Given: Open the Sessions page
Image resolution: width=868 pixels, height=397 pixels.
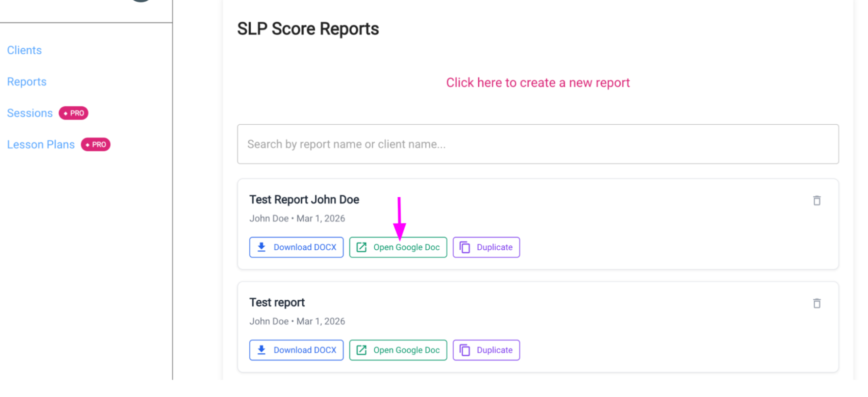Looking at the screenshot, I should click(x=30, y=113).
